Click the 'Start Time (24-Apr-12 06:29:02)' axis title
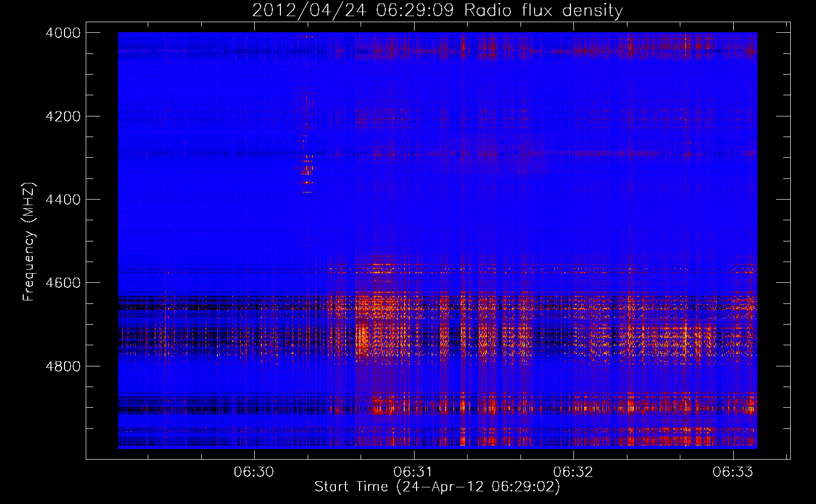Viewport: 816px width, 504px height. click(437, 487)
